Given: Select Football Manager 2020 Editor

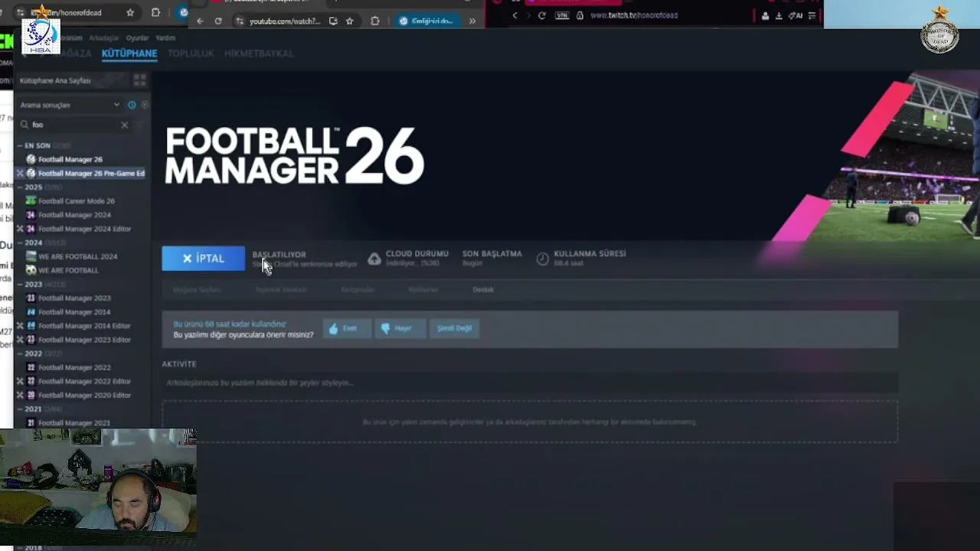Looking at the screenshot, I should coord(84,395).
